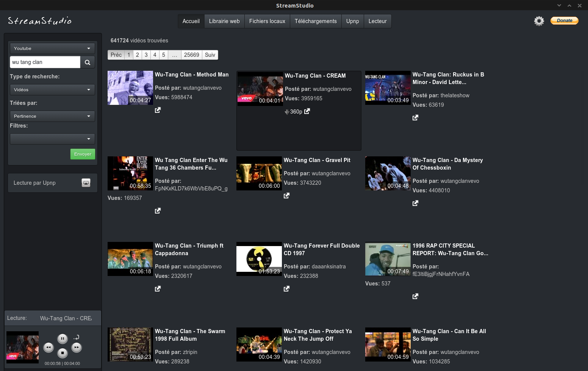Click the Wu-Tang Forever CD thumbnail

click(x=259, y=259)
